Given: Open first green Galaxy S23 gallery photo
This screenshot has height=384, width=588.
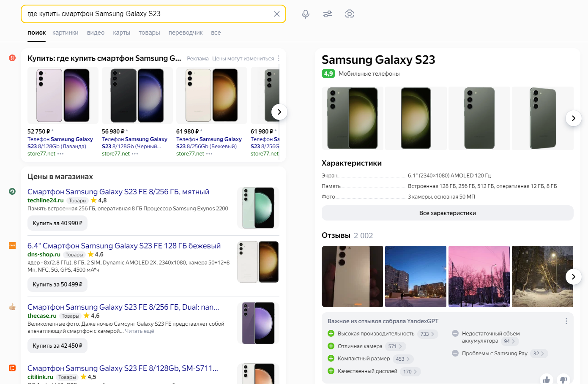Looking at the screenshot, I should pos(353,118).
